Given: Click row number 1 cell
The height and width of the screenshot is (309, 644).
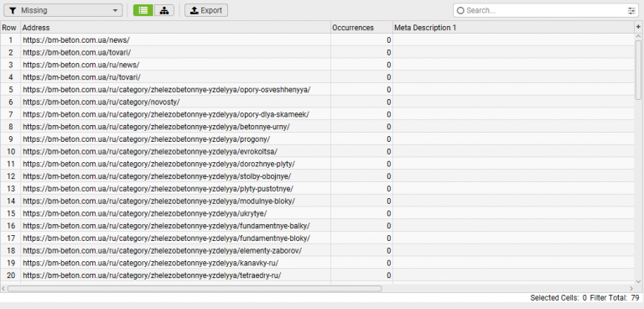Looking at the screenshot, I should pos(10,40).
